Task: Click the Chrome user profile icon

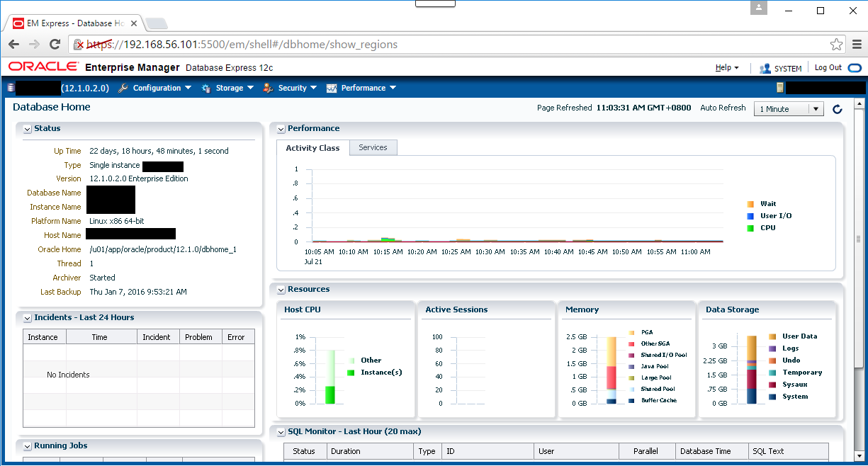Action: [x=759, y=8]
